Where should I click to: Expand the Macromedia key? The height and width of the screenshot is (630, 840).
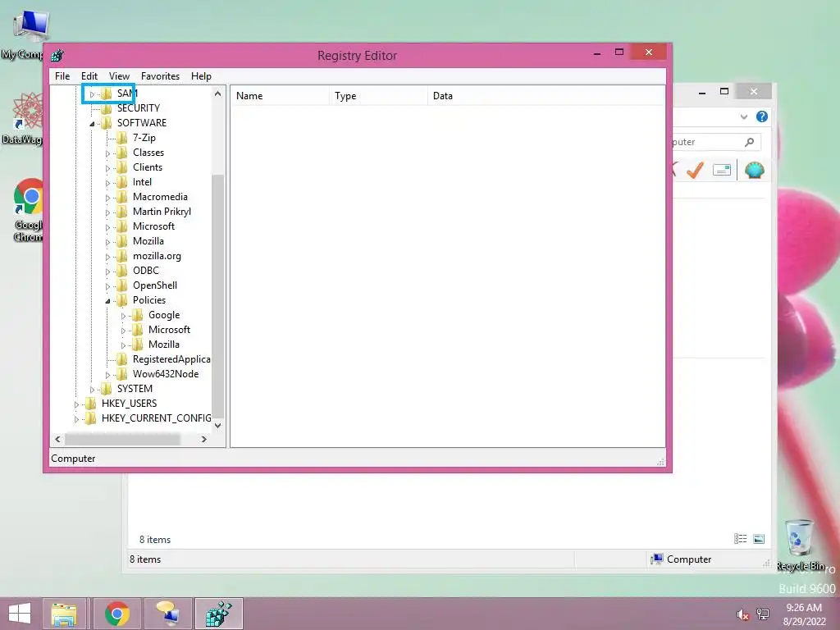click(107, 198)
